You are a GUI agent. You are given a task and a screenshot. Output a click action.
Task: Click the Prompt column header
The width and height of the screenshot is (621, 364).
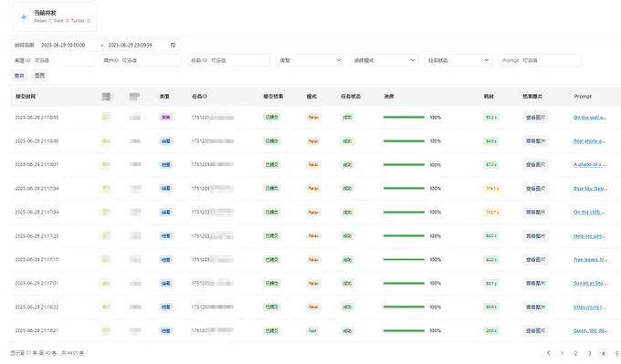(583, 97)
